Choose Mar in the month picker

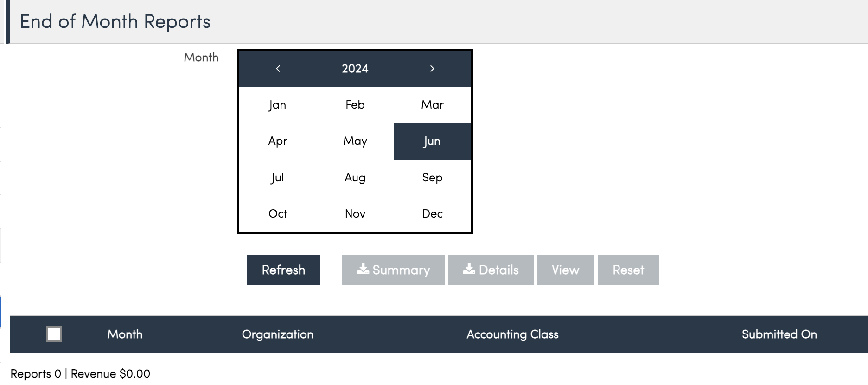pyautogui.click(x=433, y=105)
